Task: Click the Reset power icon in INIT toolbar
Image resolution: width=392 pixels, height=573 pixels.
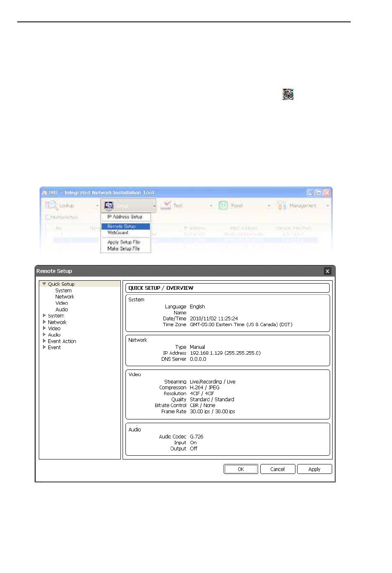Action: click(223, 205)
